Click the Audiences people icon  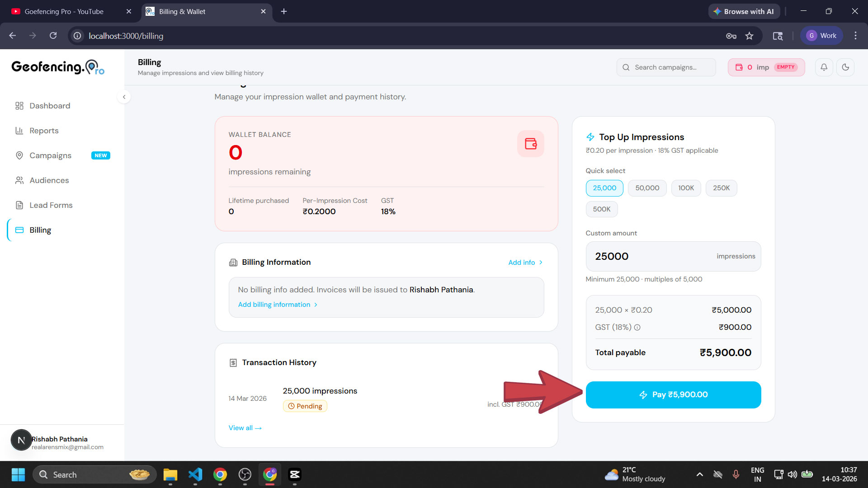click(x=19, y=180)
